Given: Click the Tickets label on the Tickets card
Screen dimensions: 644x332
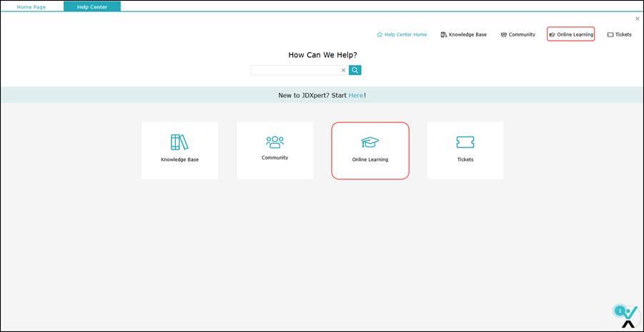Looking at the screenshot, I should coord(465,160).
